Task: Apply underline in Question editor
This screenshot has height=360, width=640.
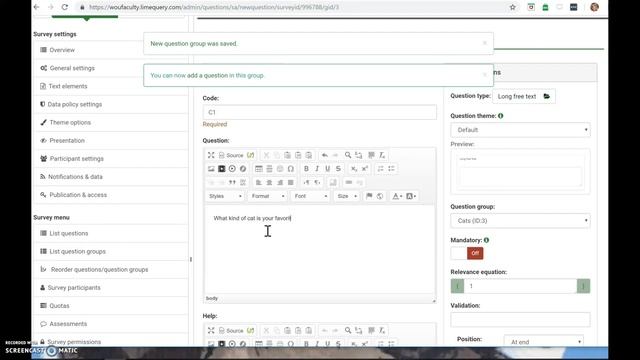Action: (x=327, y=169)
